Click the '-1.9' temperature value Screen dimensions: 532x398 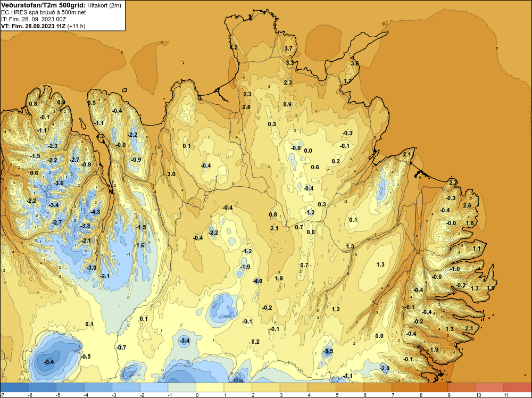coord(245,267)
